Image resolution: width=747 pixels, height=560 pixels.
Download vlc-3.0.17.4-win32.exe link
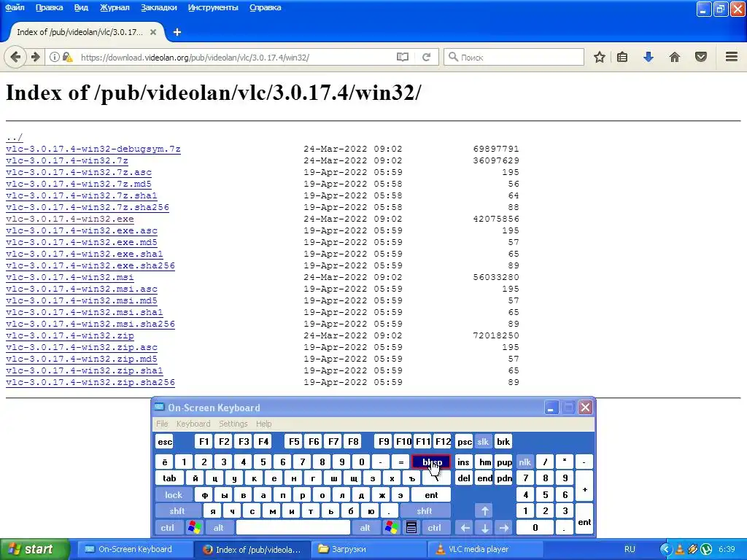[x=69, y=219]
